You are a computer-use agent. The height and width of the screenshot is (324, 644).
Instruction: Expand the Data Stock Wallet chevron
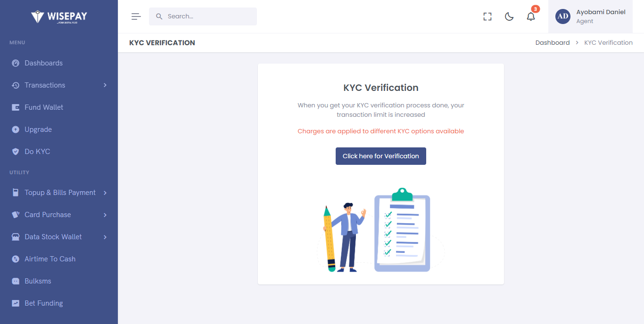[105, 237]
